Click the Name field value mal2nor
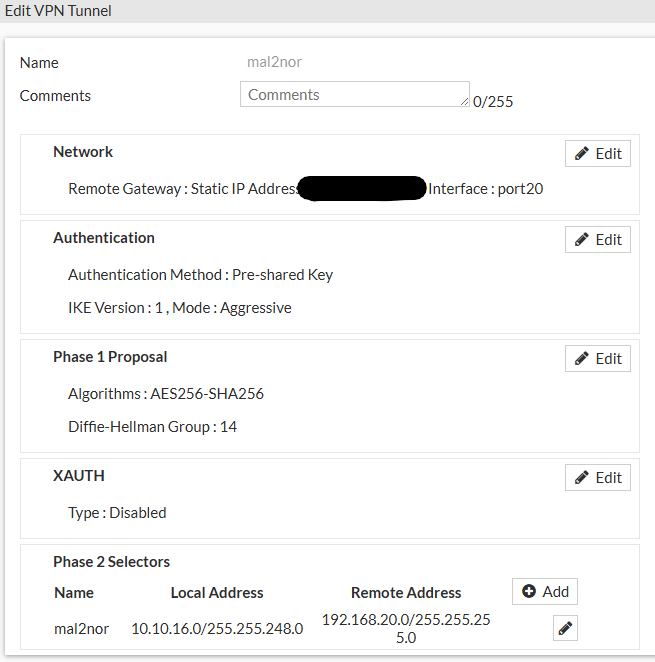655x662 pixels. pyautogui.click(x=274, y=62)
